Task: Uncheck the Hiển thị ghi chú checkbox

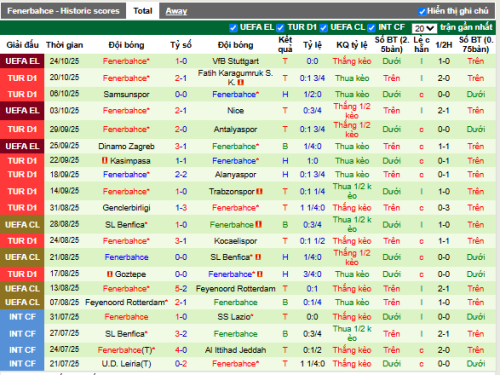Action: tap(422, 12)
